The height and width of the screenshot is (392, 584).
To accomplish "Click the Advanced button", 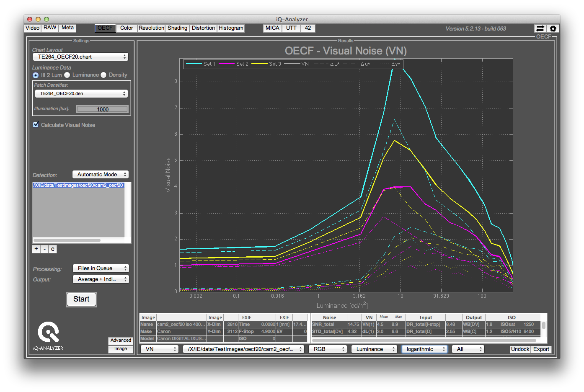I will tap(121, 340).
